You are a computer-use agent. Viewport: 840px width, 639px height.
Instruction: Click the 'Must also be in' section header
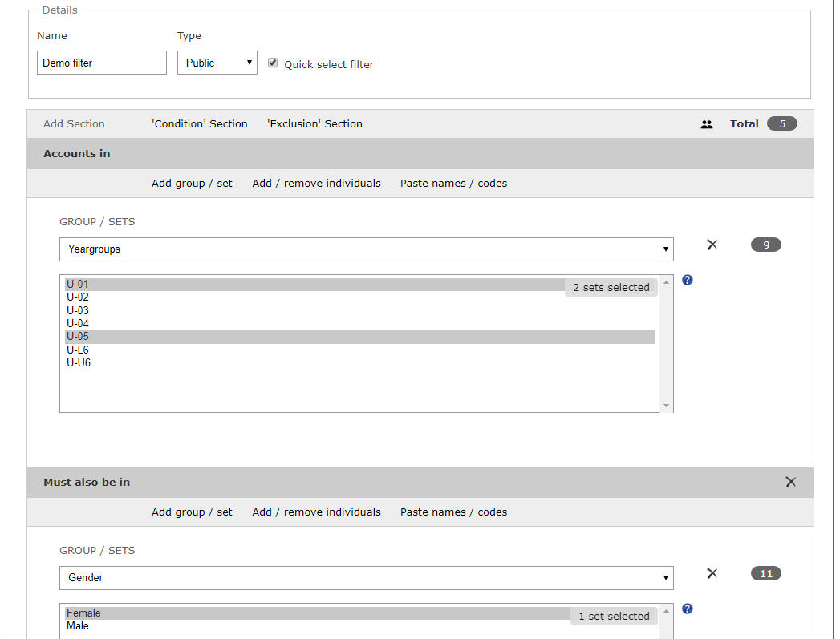point(420,482)
